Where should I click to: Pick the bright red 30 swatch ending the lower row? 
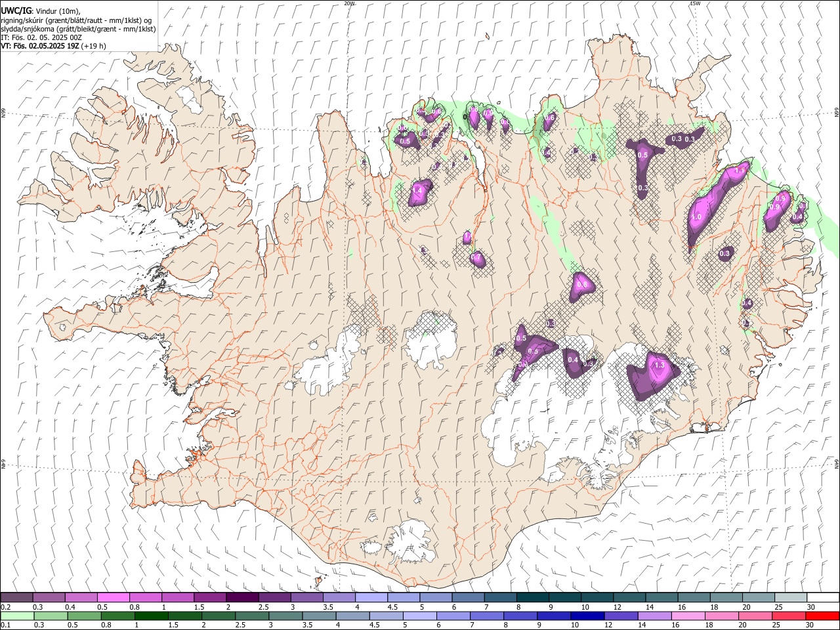point(822,616)
